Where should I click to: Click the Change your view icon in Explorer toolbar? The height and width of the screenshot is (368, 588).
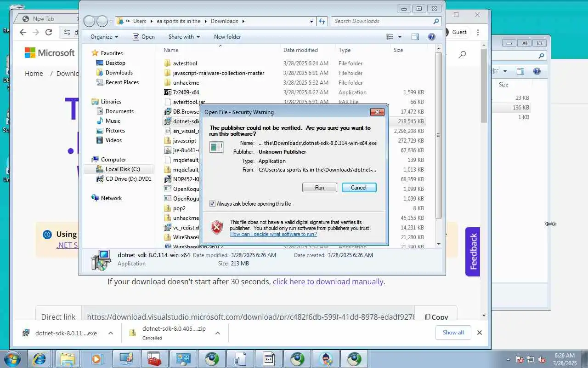(x=390, y=37)
